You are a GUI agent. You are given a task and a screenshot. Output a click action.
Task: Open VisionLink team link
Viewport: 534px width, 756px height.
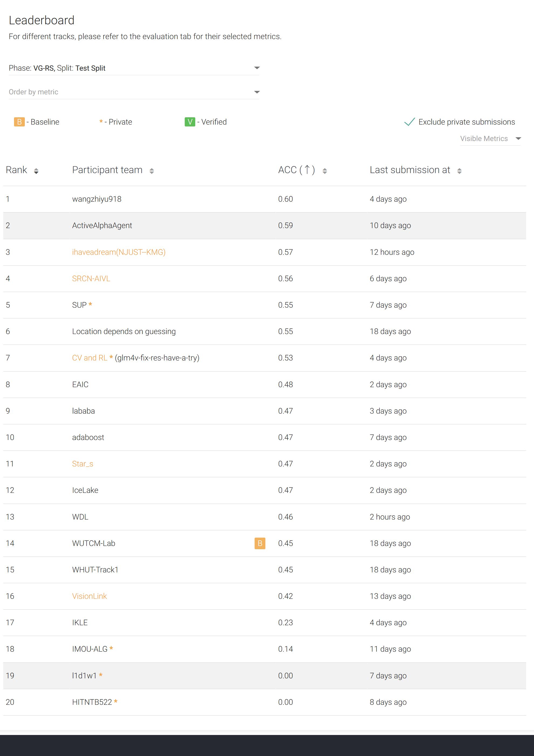tap(89, 596)
